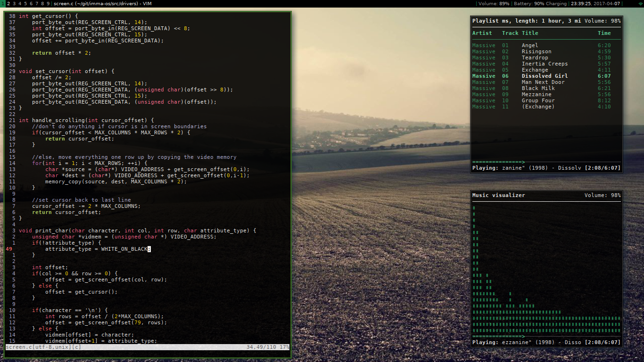This screenshot has height=362, width=644.
Task: Click the Vim status line screen.c[utf-8,unix][c]
Action: pos(43,347)
